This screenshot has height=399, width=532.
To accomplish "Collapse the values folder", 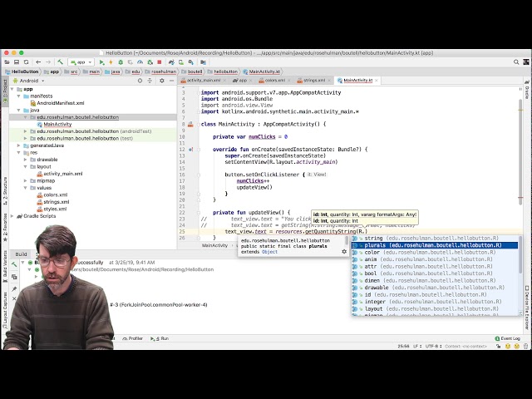I will coord(26,188).
